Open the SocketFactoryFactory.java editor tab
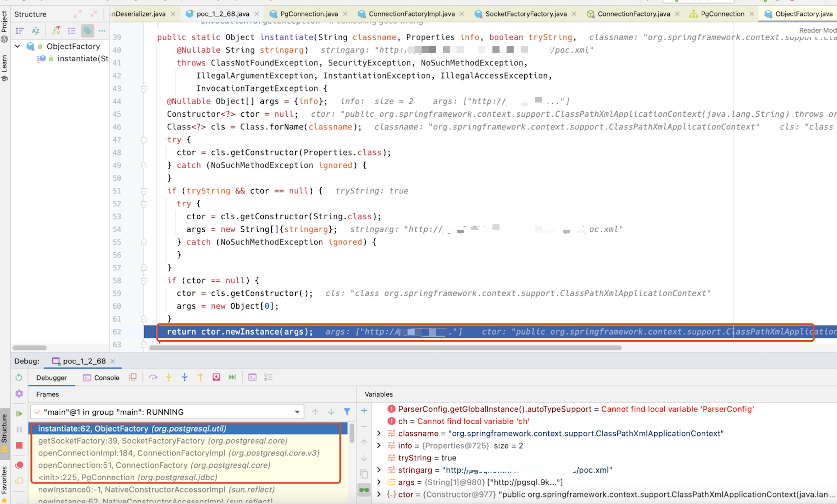This screenshot has height=504, width=837. [x=526, y=14]
